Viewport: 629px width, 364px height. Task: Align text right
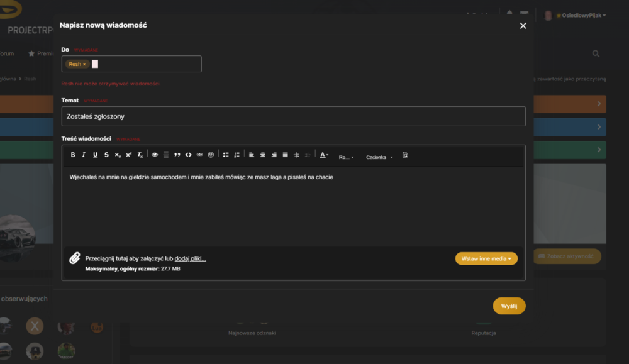tap(274, 155)
